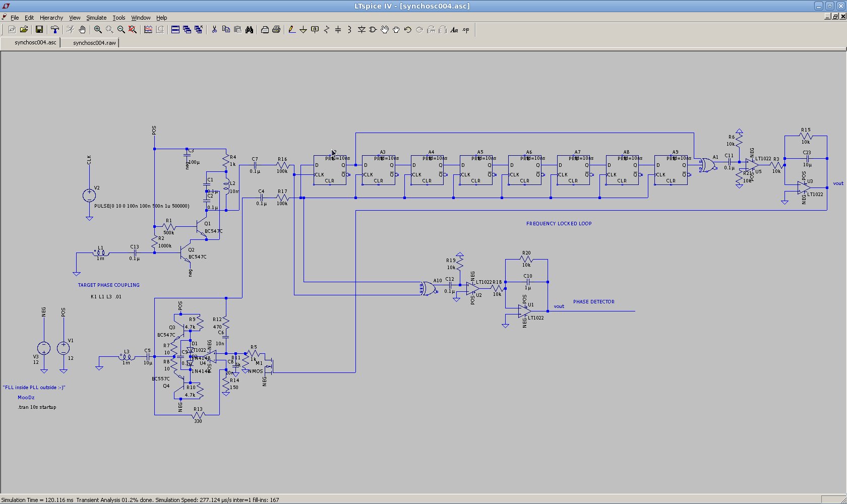Open the Find binoculars tool
Screen dimensions: 847x504
pos(249,30)
